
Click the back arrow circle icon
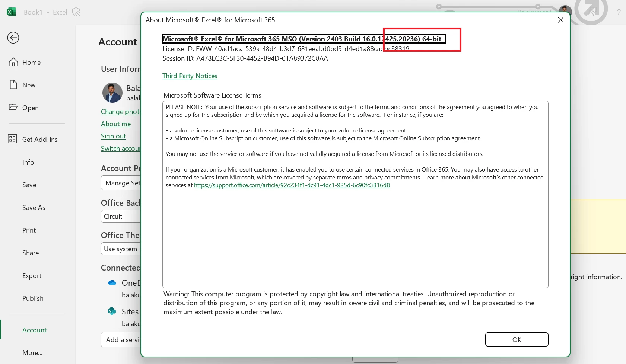click(13, 38)
